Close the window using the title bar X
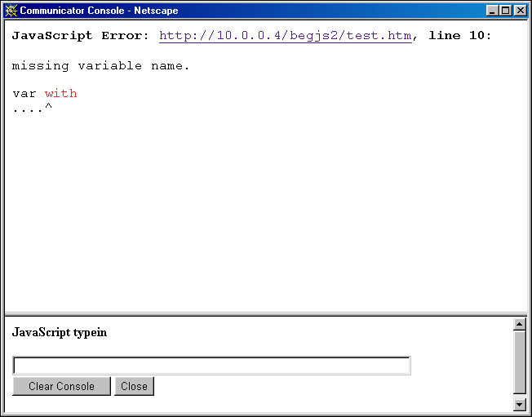The width and height of the screenshot is (532, 417). (x=520, y=11)
